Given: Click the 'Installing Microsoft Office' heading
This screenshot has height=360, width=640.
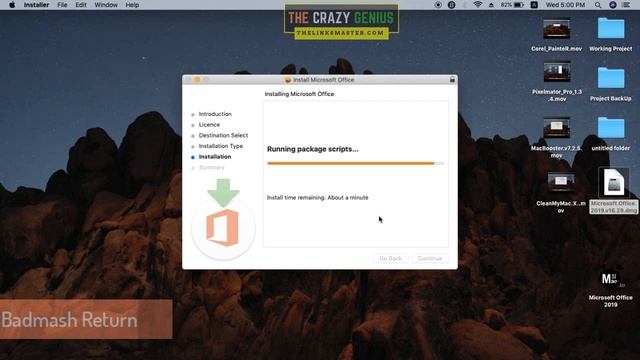Looking at the screenshot, I should (299, 94).
